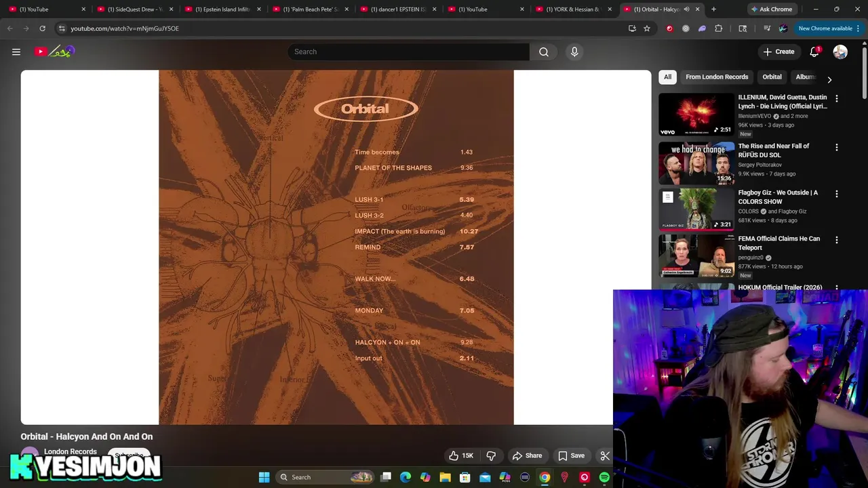Open the YouTube hamburger guide menu
The height and width of the screenshot is (488, 868).
click(16, 52)
